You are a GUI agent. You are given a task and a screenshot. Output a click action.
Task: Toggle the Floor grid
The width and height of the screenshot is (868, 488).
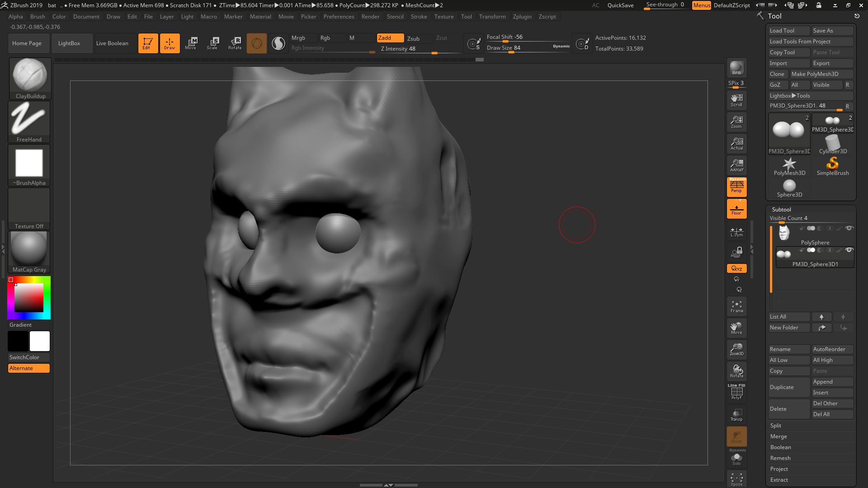click(x=736, y=209)
